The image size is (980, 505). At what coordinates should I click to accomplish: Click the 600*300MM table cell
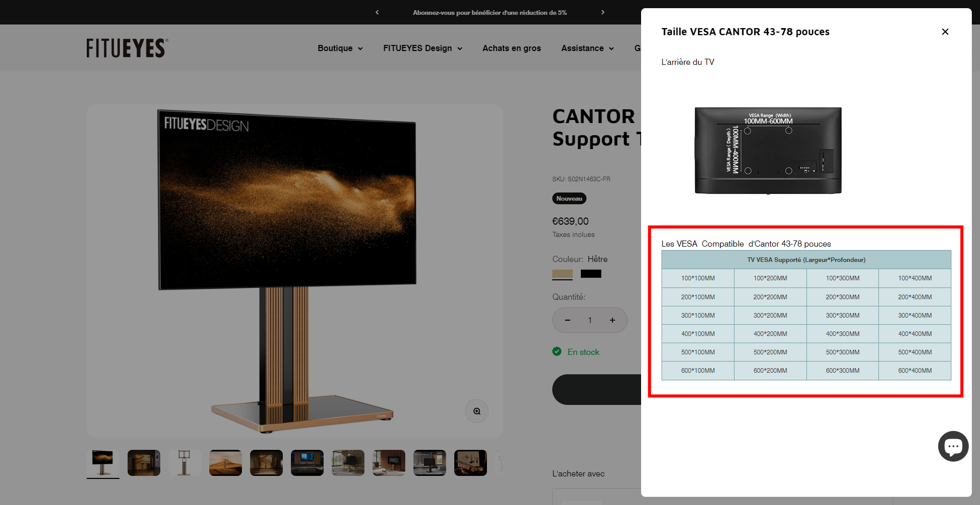click(x=843, y=371)
